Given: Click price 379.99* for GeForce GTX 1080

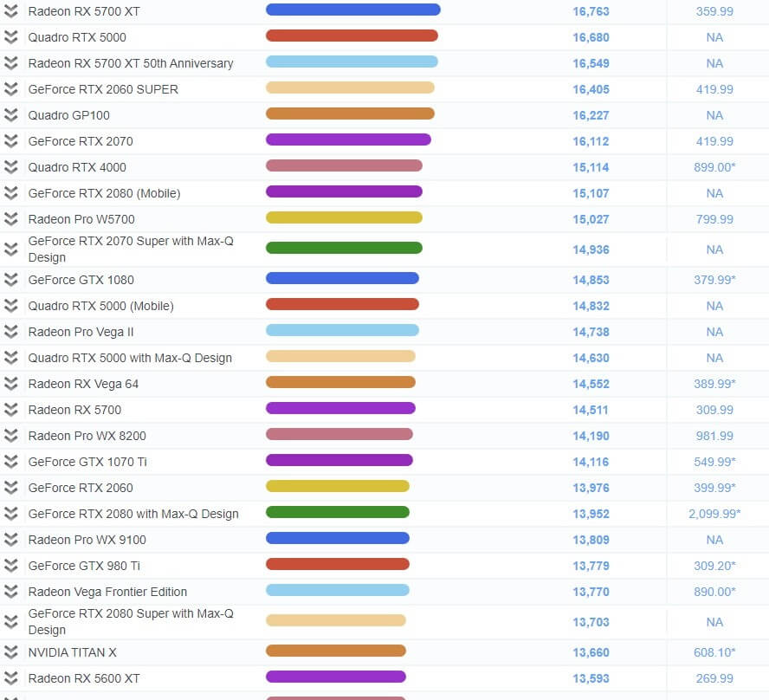Looking at the screenshot, I should point(714,280).
